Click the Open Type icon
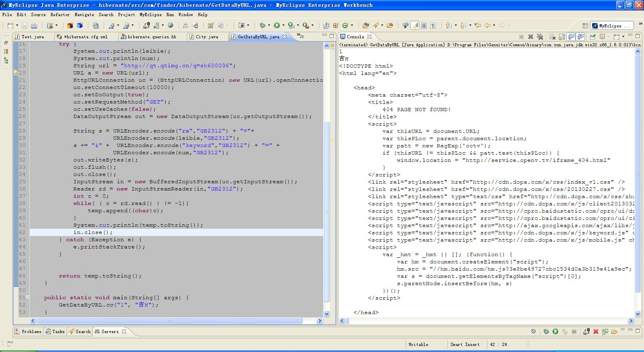 (x=365, y=25)
